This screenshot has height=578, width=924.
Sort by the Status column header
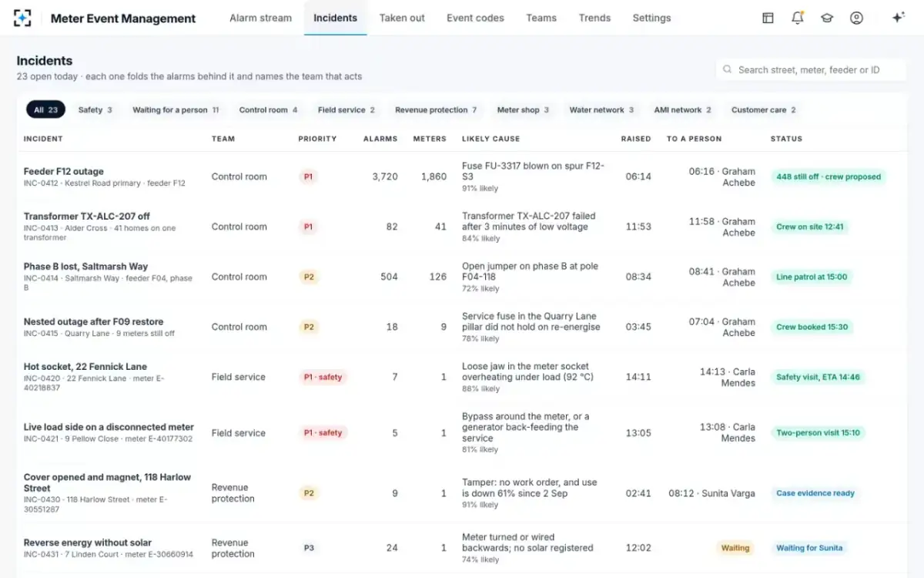(x=786, y=139)
